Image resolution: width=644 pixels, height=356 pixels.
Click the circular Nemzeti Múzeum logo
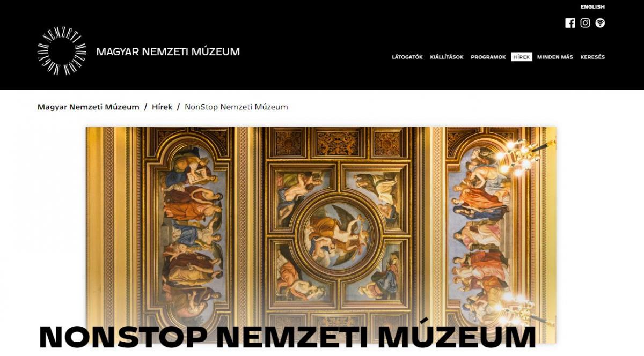[62, 51]
